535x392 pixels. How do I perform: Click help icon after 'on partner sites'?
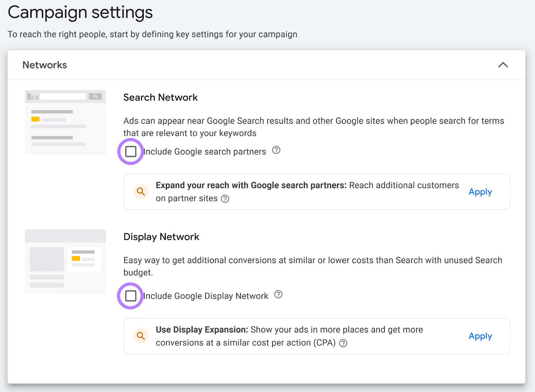pos(225,199)
